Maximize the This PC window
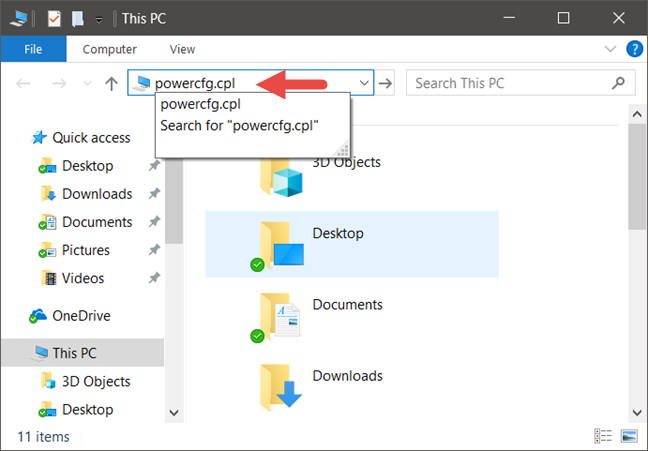This screenshot has width=648, height=451. click(563, 18)
